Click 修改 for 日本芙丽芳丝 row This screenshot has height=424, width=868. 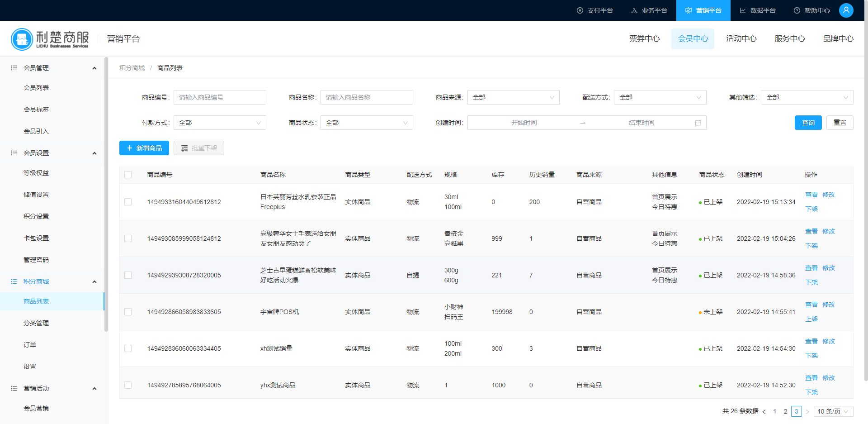(x=829, y=195)
